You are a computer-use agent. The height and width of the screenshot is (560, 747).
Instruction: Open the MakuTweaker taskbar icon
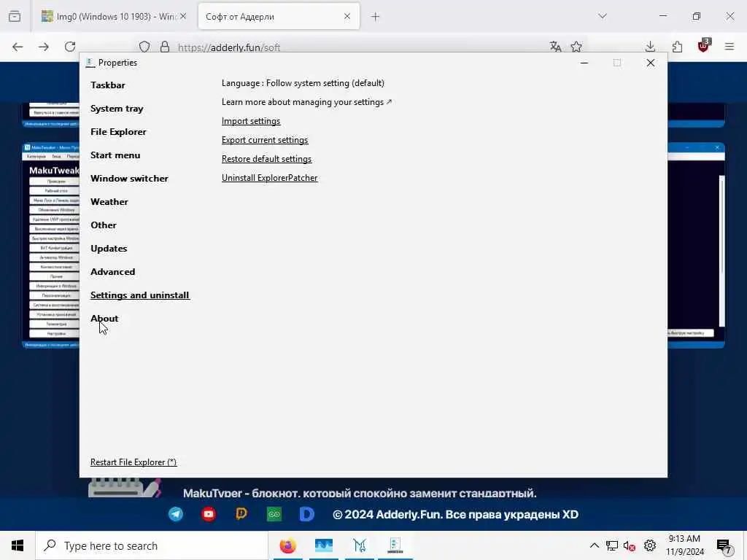pyautogui.click(x=360, y=545)
